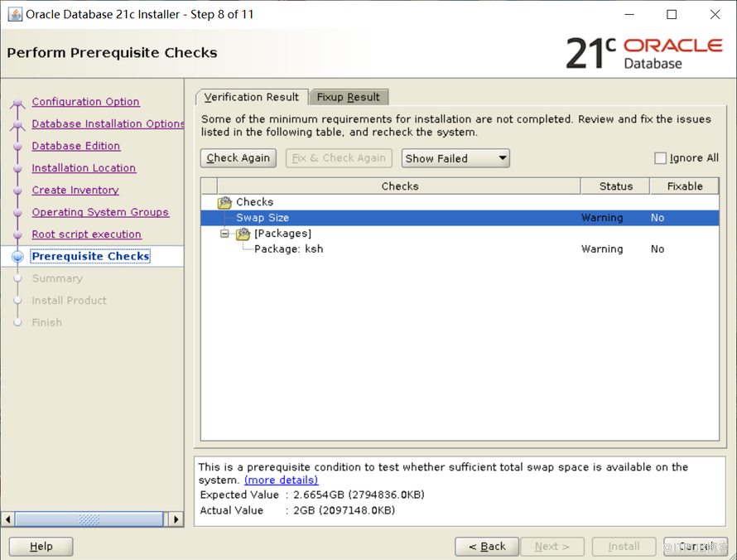Click the Fix & Check Again button
The width and height of the screenshot is (737, 560).
(339, 158)
